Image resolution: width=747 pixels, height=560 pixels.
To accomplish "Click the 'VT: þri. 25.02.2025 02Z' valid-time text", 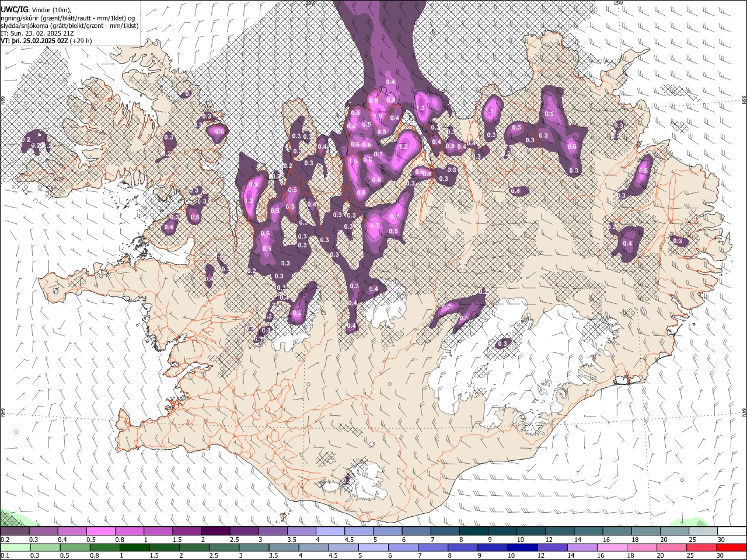I will click(x=35, y=41).
